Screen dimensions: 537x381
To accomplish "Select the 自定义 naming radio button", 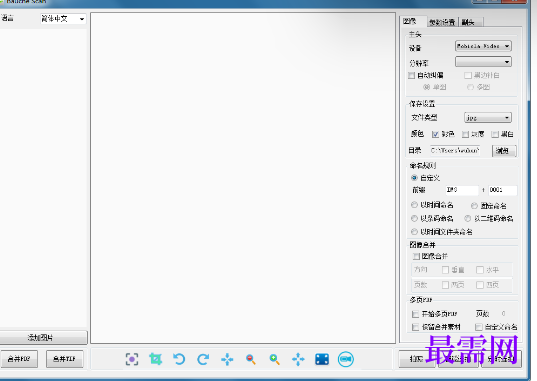I will click(414, 178).
